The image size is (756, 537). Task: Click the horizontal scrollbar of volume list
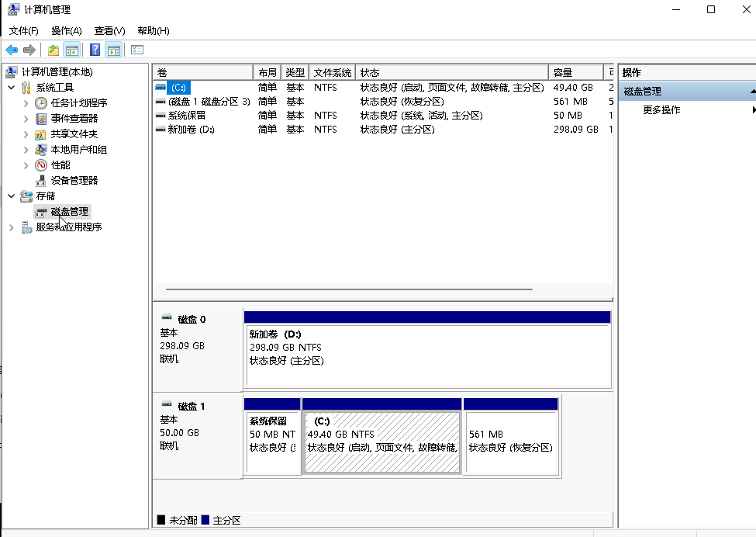pos(349,289)
